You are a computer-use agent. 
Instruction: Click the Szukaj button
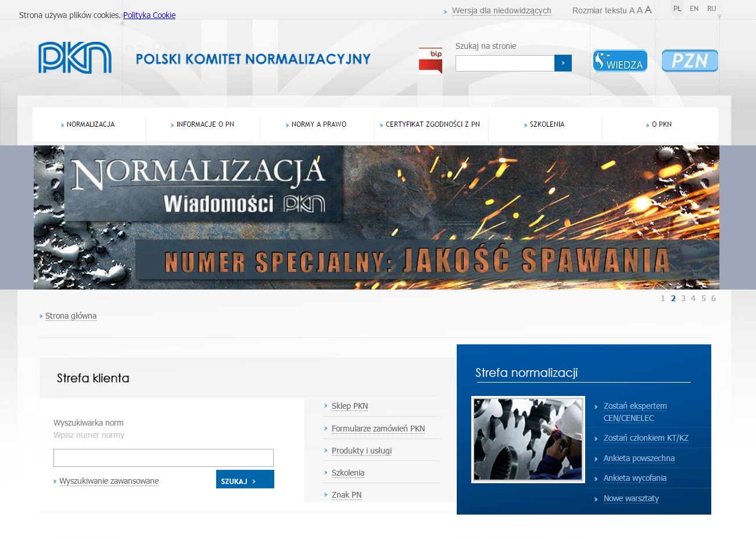pyautogui.click(x=245, y=479)
